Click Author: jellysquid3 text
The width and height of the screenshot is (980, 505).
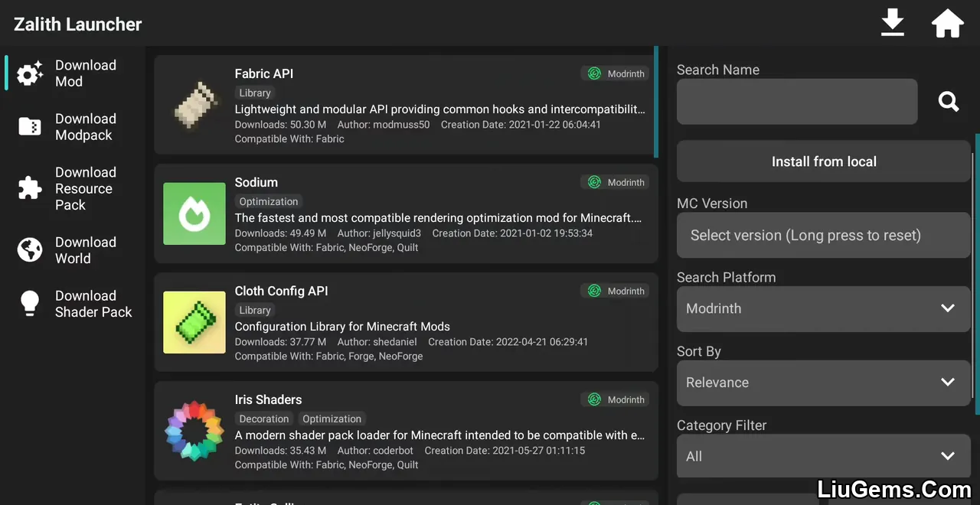(380, 233)
